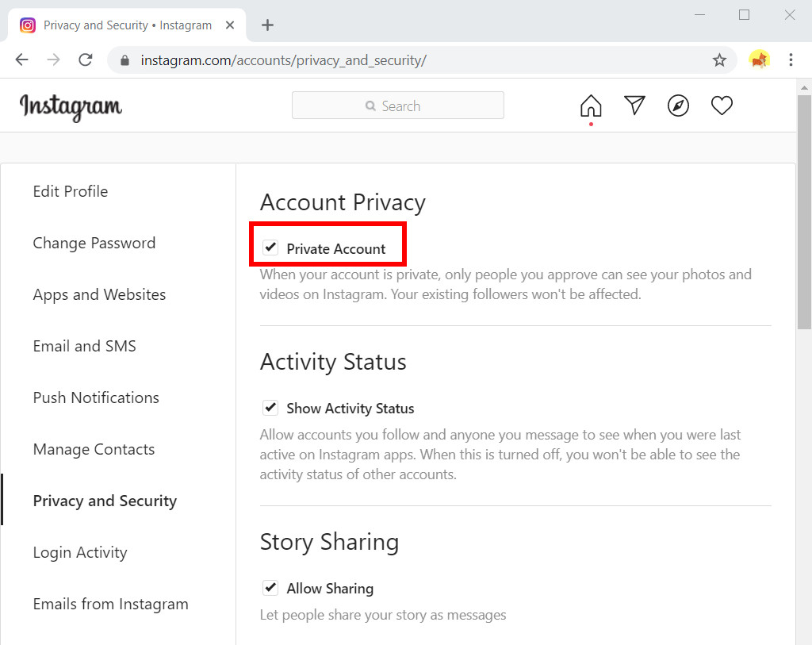Viewport: 812px width, 645px height.
Task: Click the browser forward arrow
Action: pos(53,60)
